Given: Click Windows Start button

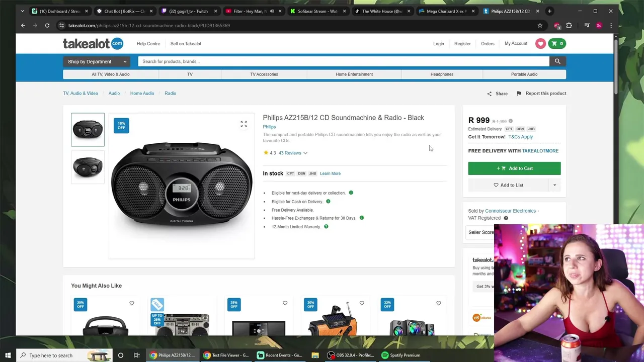Looking at the screenshot, I should (x=8, y=355).
